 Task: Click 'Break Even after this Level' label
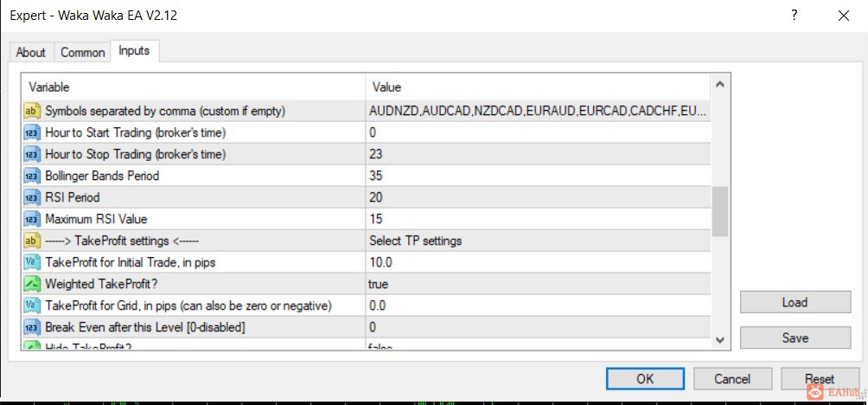pyautogui.click(x=145, y=327)
